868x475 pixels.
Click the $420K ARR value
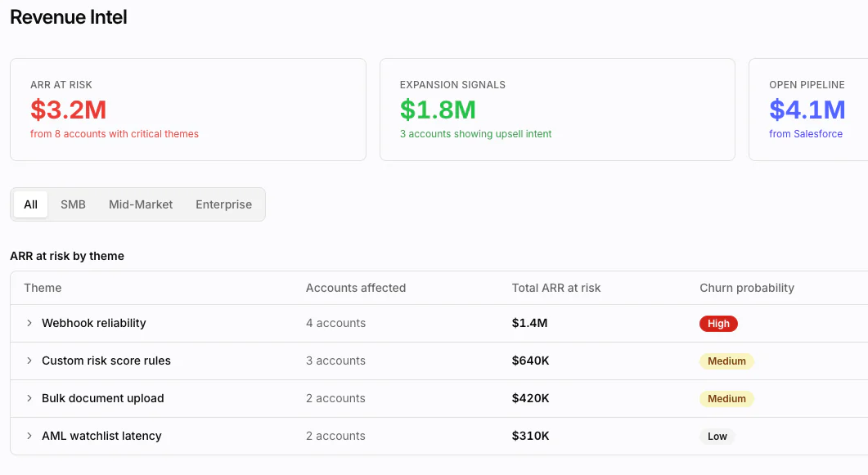tap(530, 398)
